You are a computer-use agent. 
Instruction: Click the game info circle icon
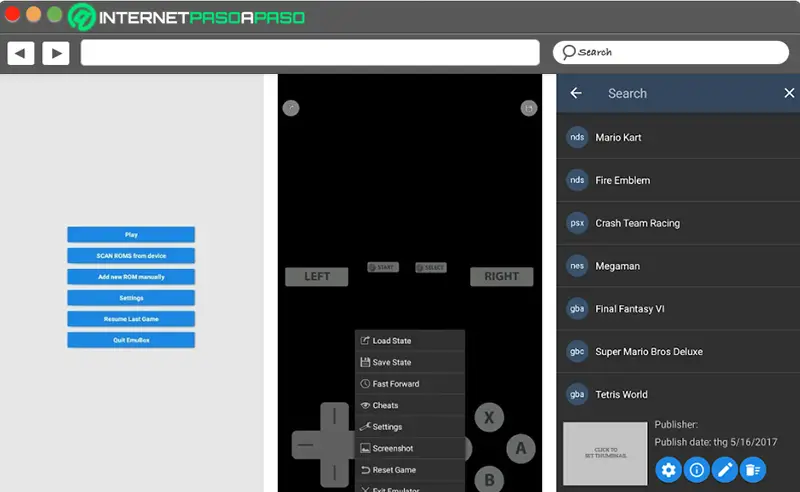(x=696, y=470)
